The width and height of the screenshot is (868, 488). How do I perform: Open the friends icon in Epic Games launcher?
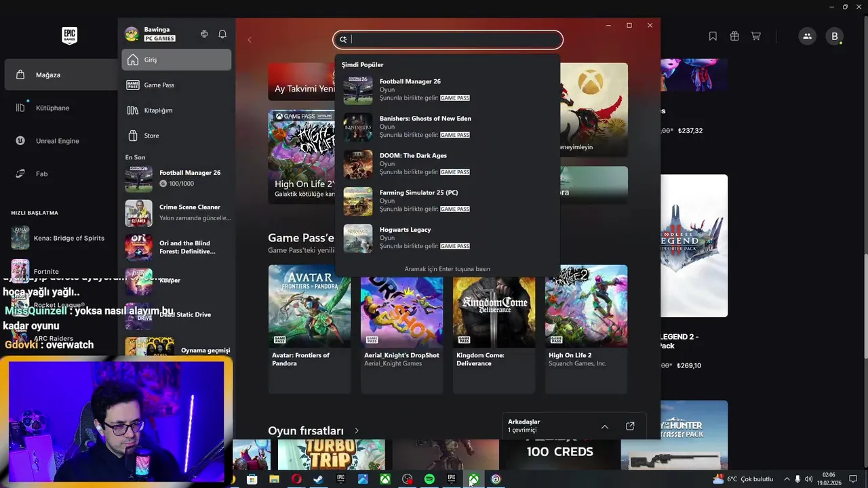click(x=807, y=36)
